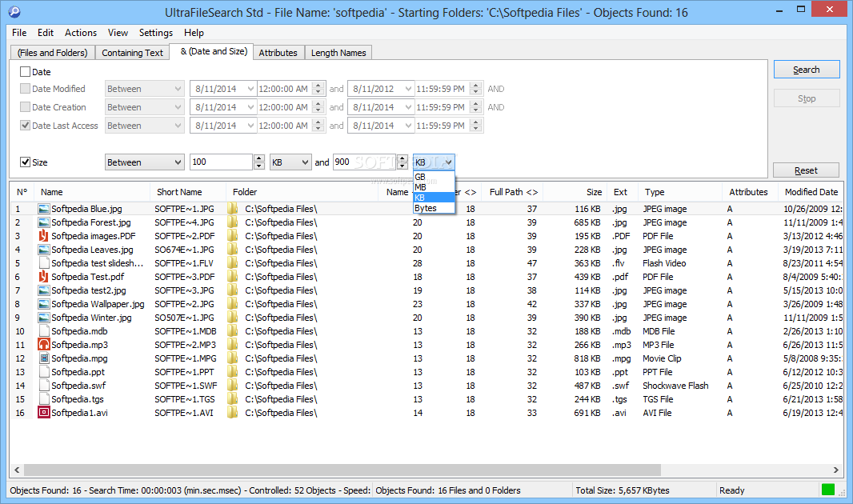
Task: Open Date Creation Between dropdown
Action: pyautogui.click(x=144, y=107)
